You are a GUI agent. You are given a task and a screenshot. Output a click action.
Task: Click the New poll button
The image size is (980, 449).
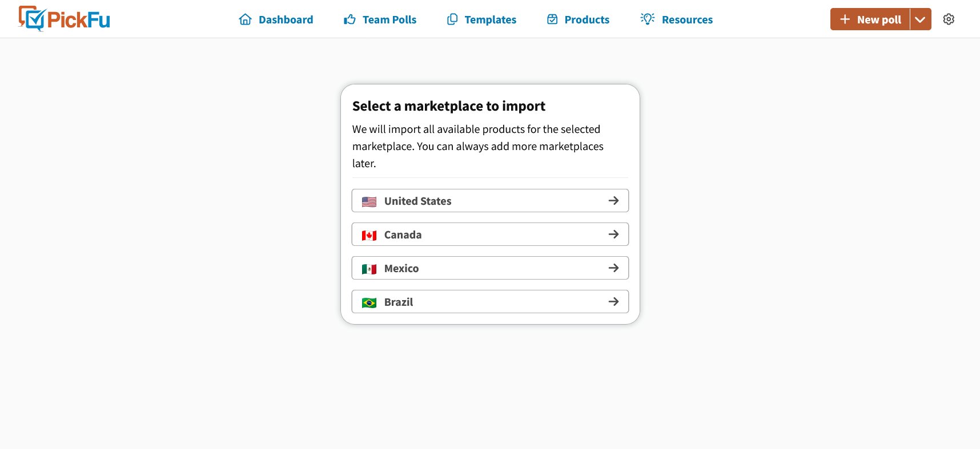tap(870, 19)
